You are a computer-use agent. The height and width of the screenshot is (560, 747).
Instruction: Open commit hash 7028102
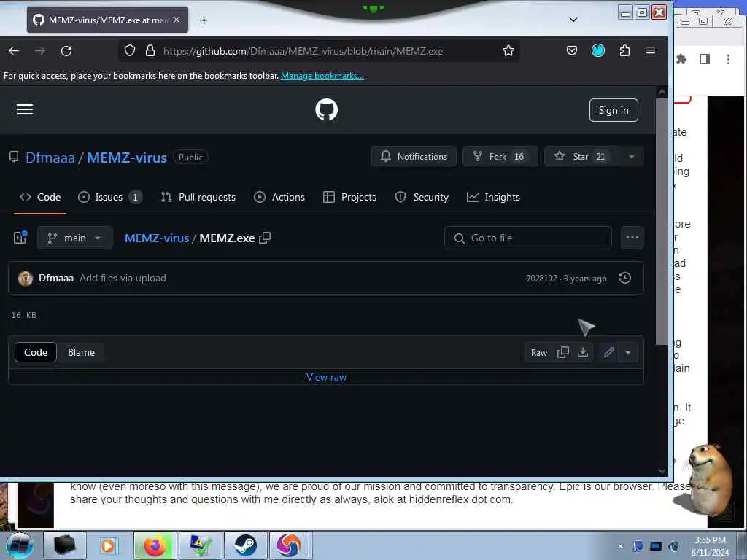541,279
